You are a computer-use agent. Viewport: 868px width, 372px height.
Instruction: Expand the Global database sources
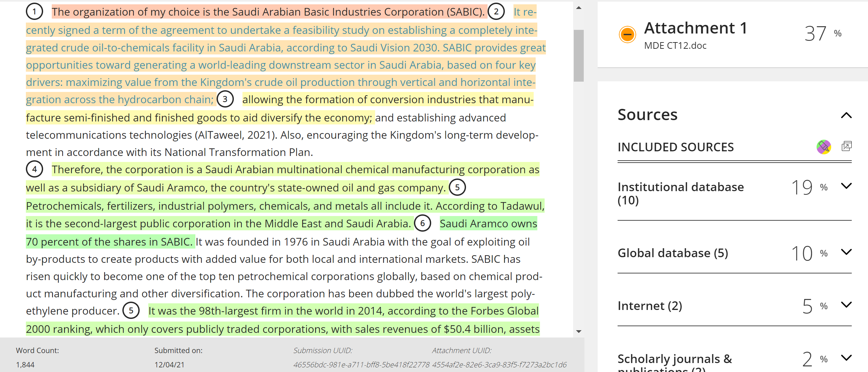pyautogui.click(x=846, y=252)
